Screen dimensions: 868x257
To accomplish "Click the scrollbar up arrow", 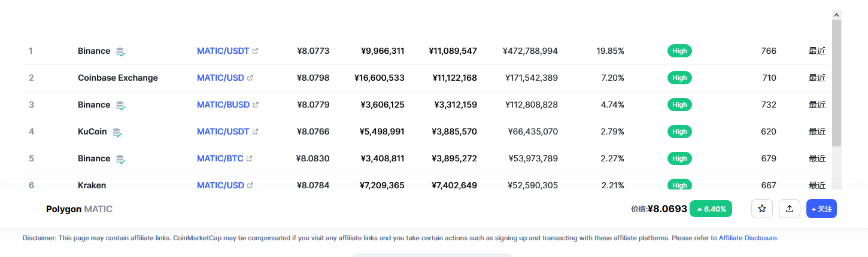I will point(836,14).
